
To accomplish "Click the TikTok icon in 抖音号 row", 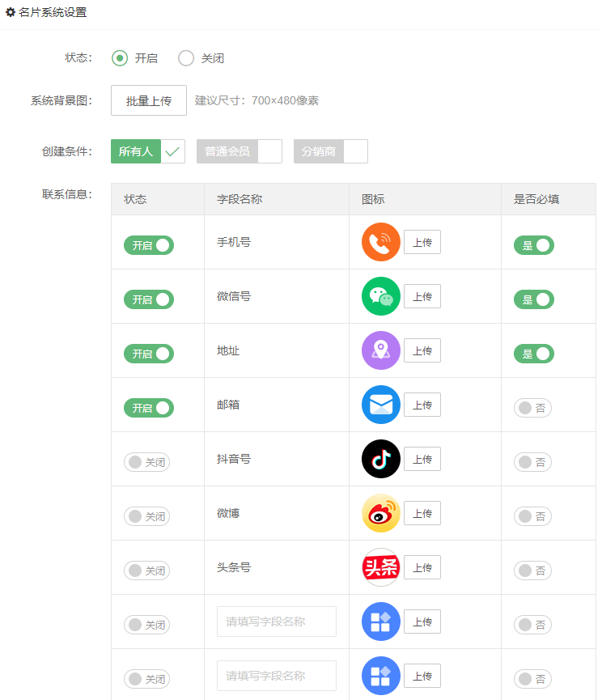I will click(x=380, y=459).
